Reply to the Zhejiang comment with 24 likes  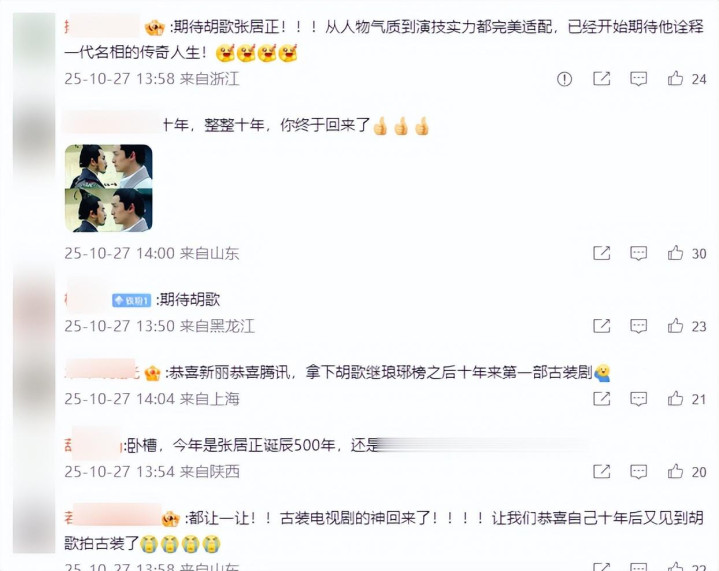tap(638, 79)
